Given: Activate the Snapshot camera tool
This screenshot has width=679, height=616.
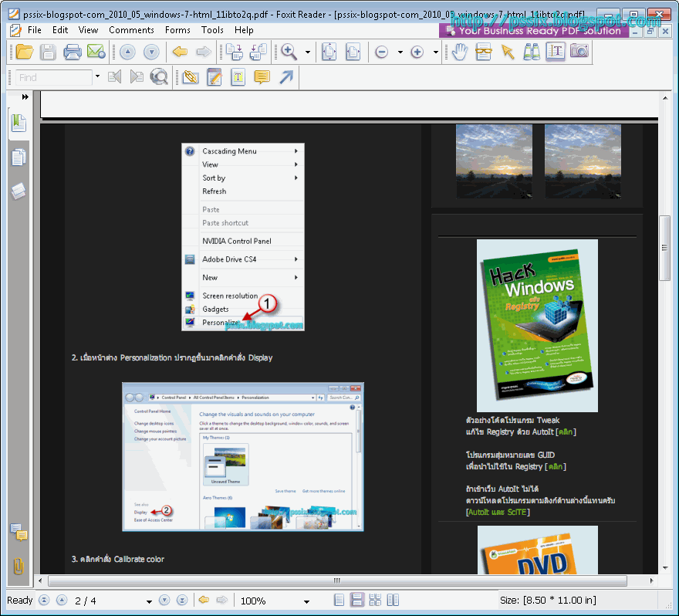Looking at the screenshot, I should pyautogui.click(x=579, y=51).
